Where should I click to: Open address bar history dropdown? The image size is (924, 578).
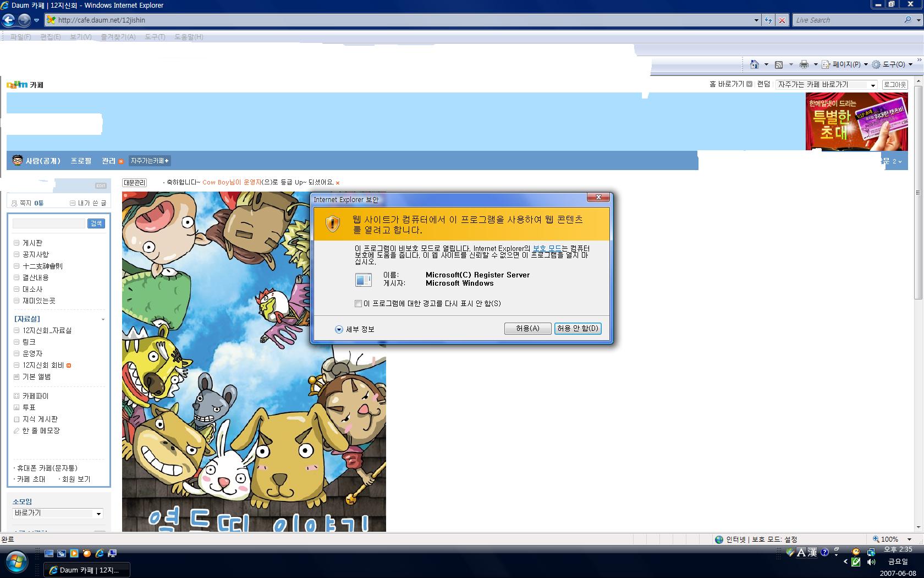[x=756, y=20]
